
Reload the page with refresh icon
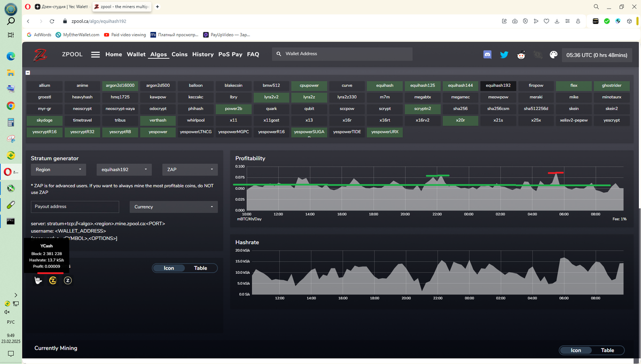point(52,21)
